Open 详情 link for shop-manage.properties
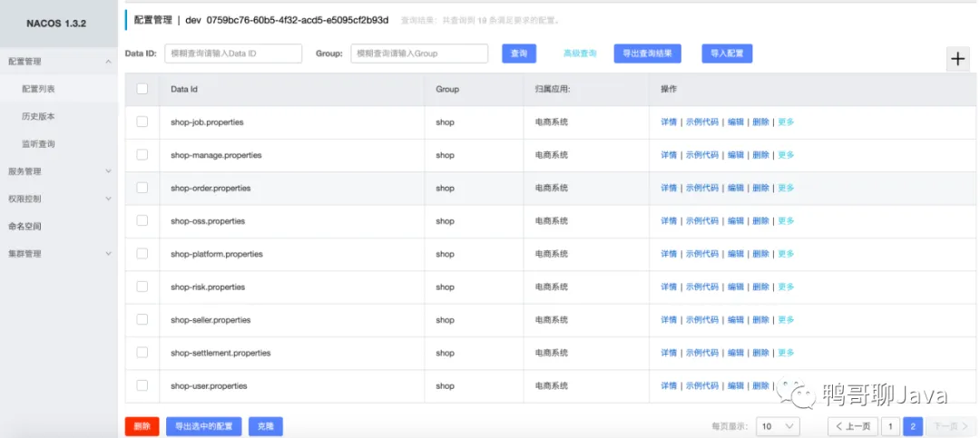 (669, 155)
